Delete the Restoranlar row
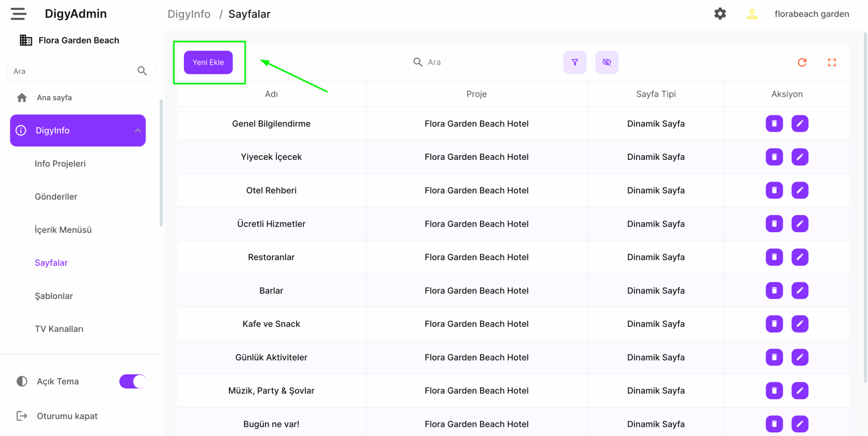This screenshot has height=436, width=868. (x=774, y=257)
